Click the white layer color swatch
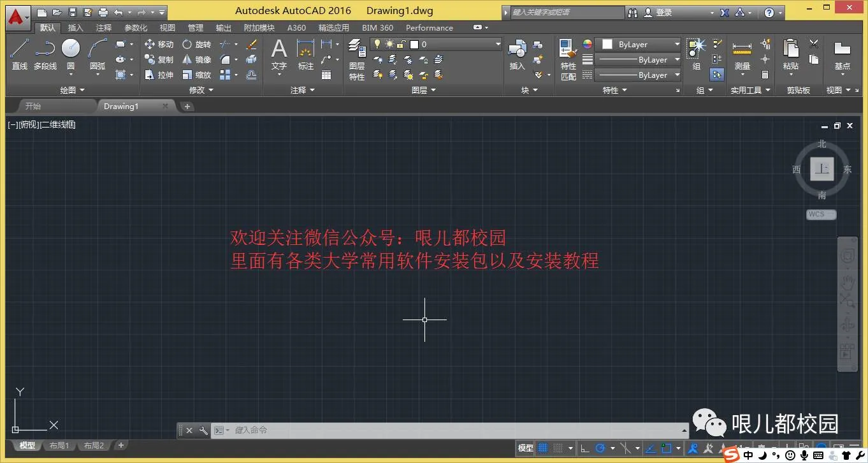Screen dimensions: 868x463 coord(414,44)
